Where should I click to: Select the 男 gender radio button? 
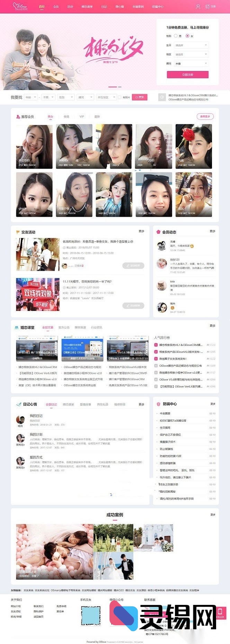point(176,36)
